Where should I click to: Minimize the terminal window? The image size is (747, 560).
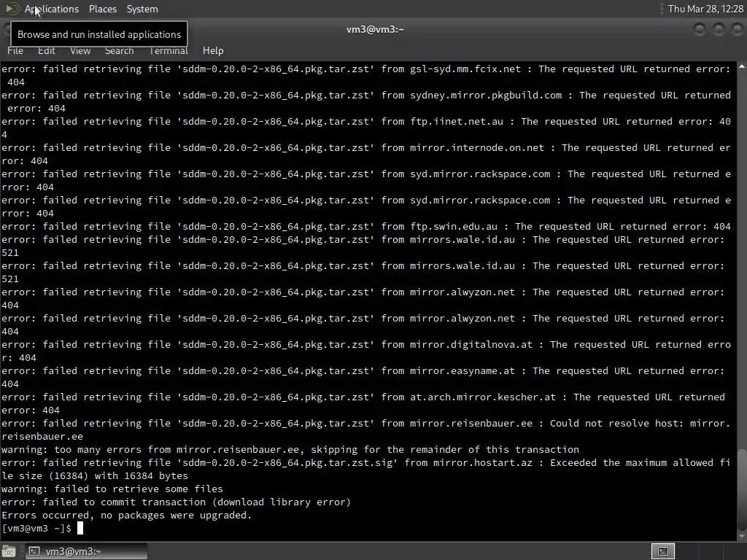[700, 29]
